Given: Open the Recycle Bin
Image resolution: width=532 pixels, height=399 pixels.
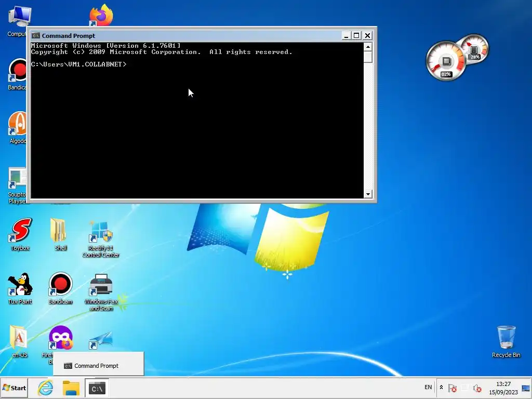Looking at the screenshot, I should [x=506, y=341].
